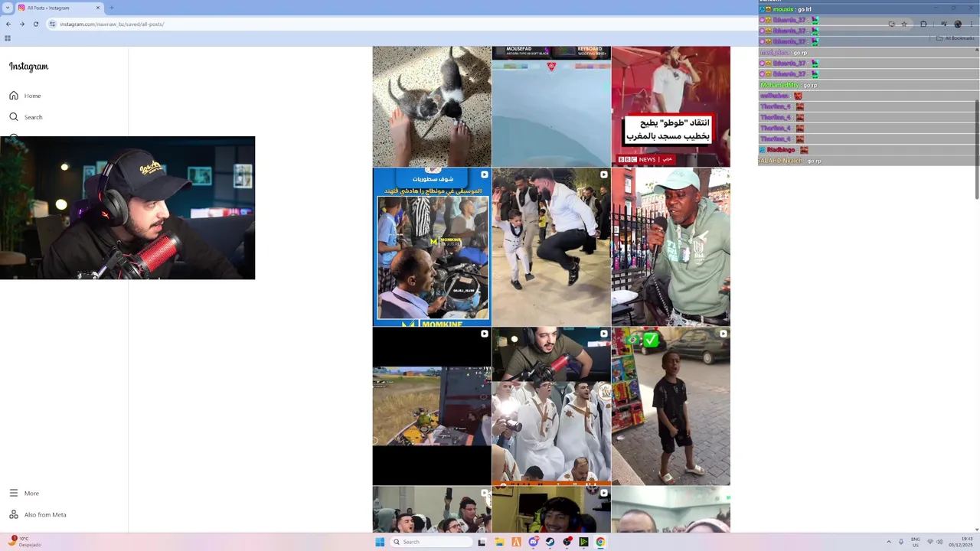Open the Chrome media controls icon
980x551 pixels.
pyautogui.click(x=944, y=24)
